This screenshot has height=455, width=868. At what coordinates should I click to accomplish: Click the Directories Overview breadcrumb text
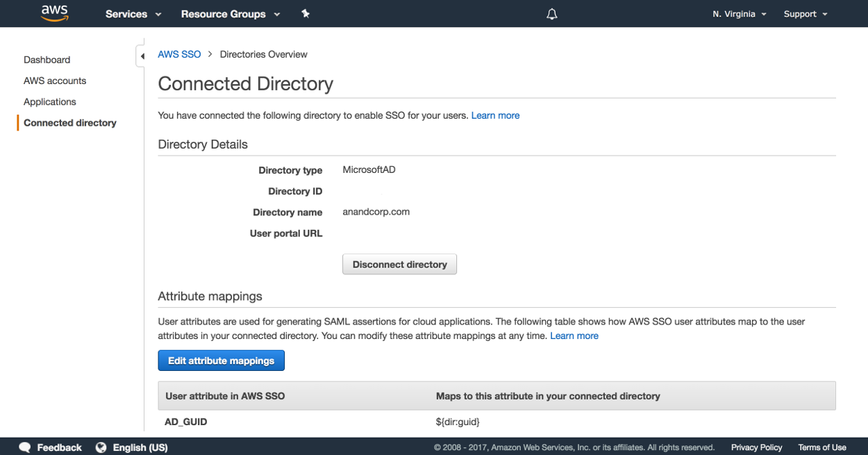click(264, 54)
